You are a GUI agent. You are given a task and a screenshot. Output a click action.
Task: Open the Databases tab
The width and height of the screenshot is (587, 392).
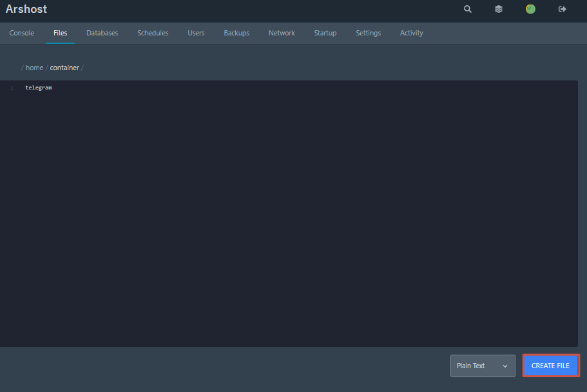[102, 33]
